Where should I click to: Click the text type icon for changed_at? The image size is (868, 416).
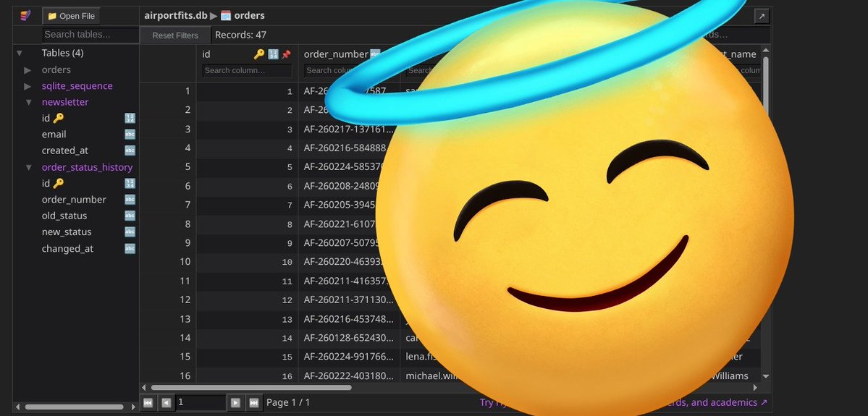click(130, 248)
